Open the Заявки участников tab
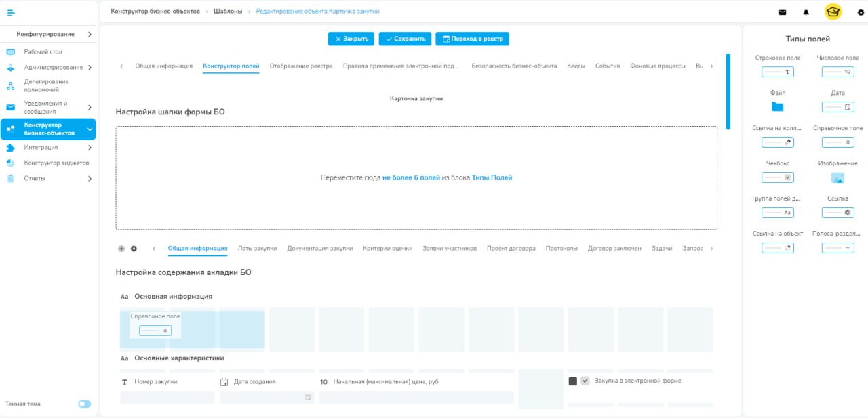868x418 pixels. coord(450,249)
